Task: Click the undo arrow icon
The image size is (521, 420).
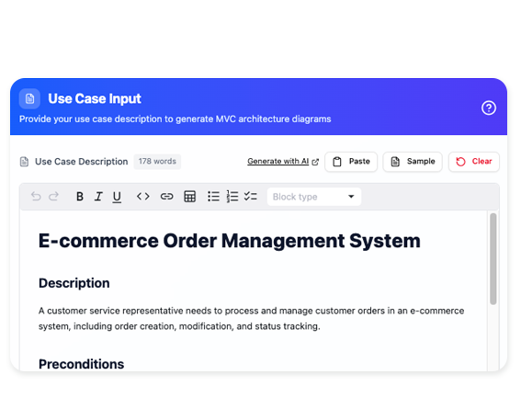Action: click(36, 197)
